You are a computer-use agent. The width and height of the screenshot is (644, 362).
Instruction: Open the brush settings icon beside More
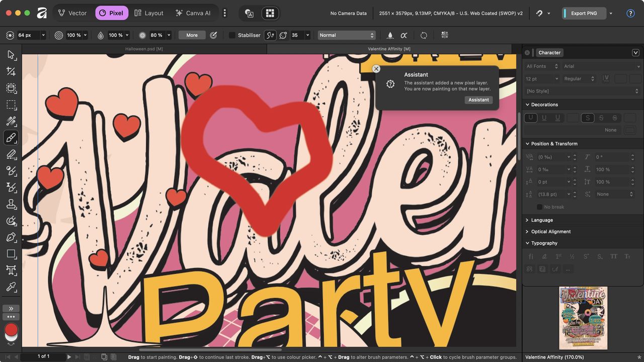pyautogui.click(x=213, y=35)
